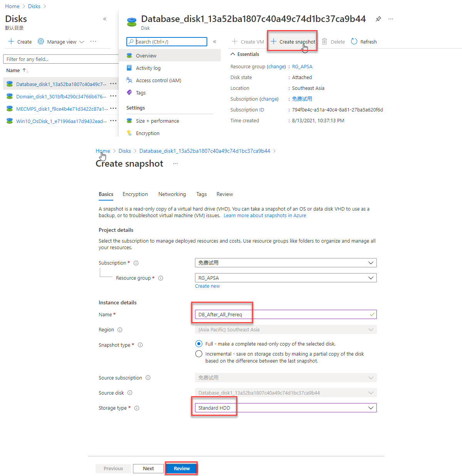Open Access control (IAM) section

[x=158, y=80]
